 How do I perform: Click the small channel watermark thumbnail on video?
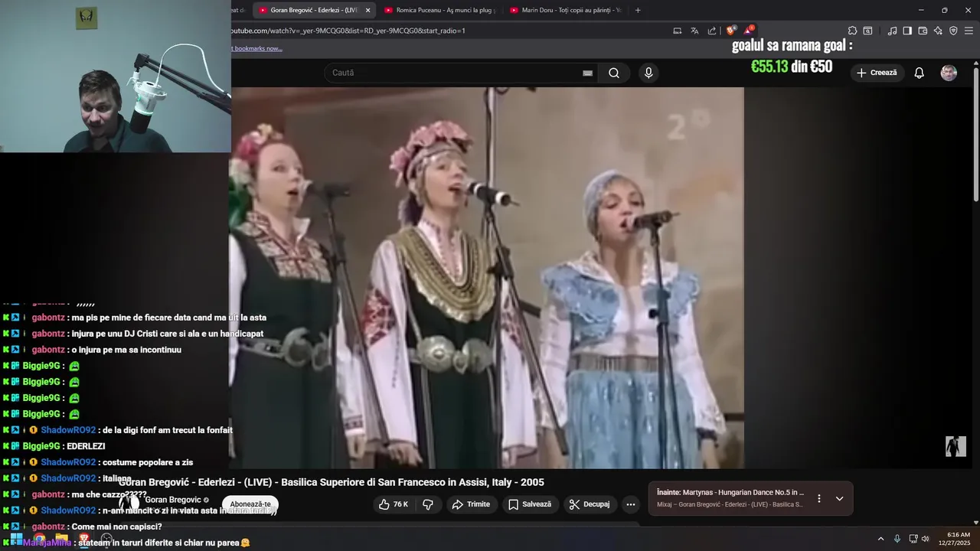coord(955,446)
